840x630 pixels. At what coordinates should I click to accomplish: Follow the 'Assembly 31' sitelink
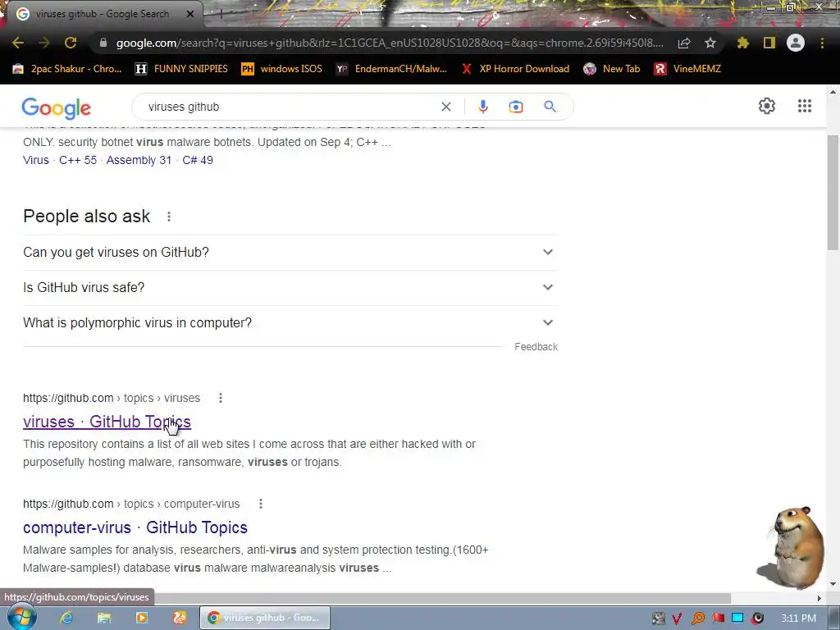pyautogui.click(x=139, y=160)
